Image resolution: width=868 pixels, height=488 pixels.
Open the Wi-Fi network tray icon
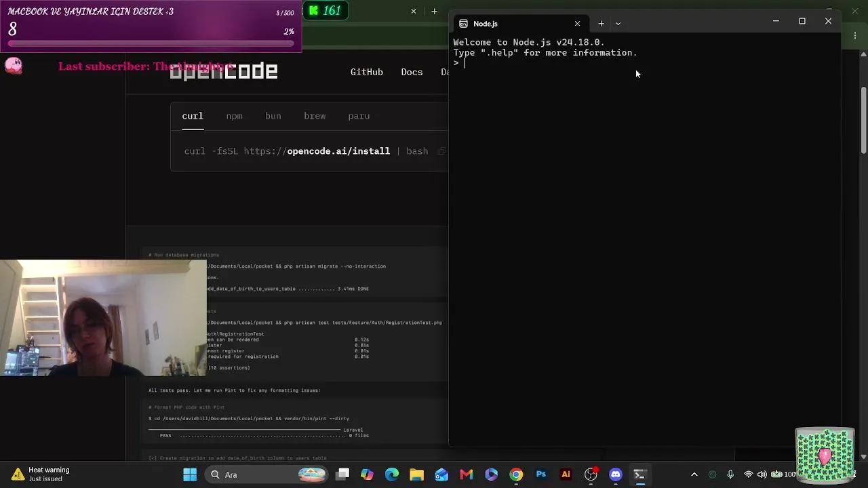749,474
